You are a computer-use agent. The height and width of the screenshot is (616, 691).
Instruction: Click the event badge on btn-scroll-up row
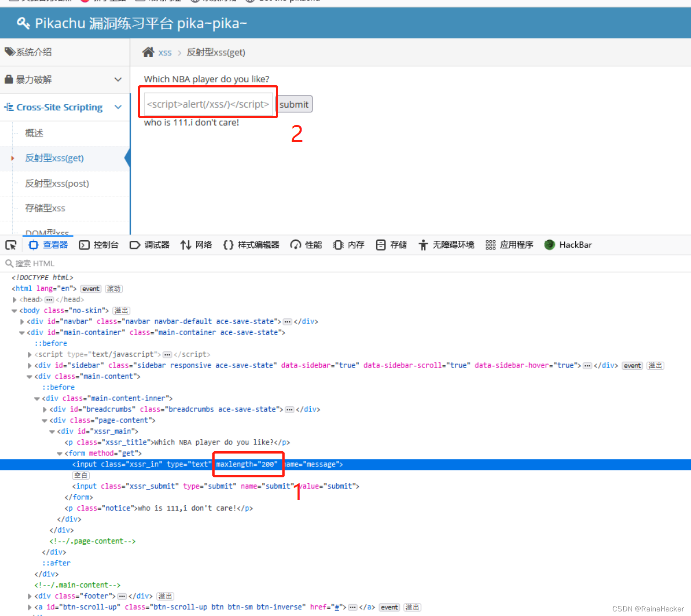click(x=389, y=607)
